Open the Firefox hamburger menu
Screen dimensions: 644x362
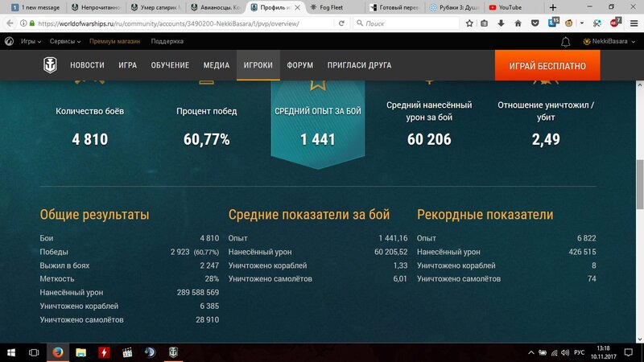(634, 23)
